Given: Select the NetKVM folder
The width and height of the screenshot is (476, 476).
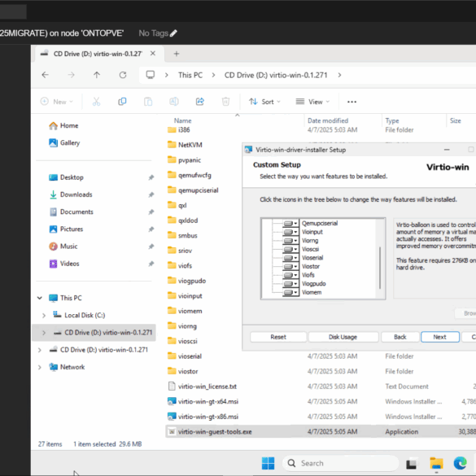Looking at the screenshot, I should coord(190,145).
